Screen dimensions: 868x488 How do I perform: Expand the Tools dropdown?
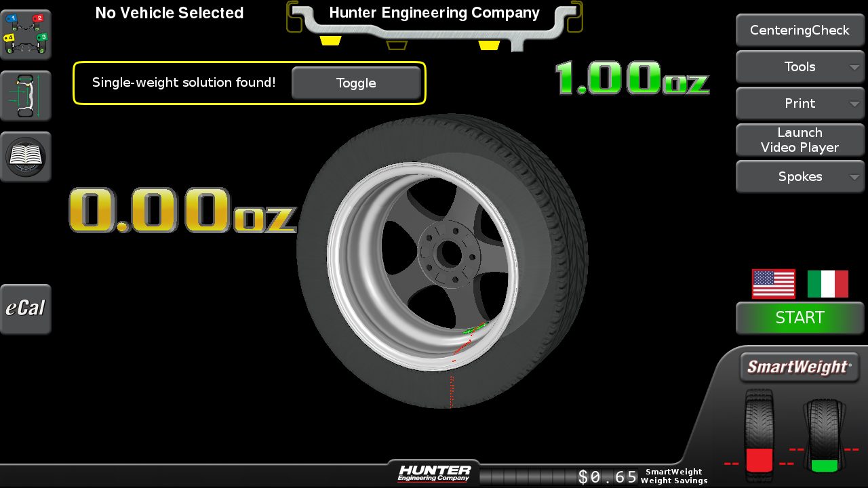tap(800, 67)
